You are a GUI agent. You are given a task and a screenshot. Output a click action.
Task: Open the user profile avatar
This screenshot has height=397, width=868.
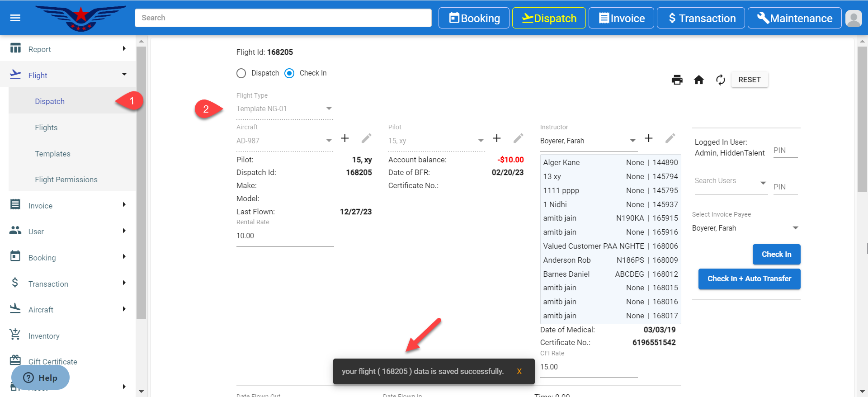pyautogui.click(x=853, y=19)
